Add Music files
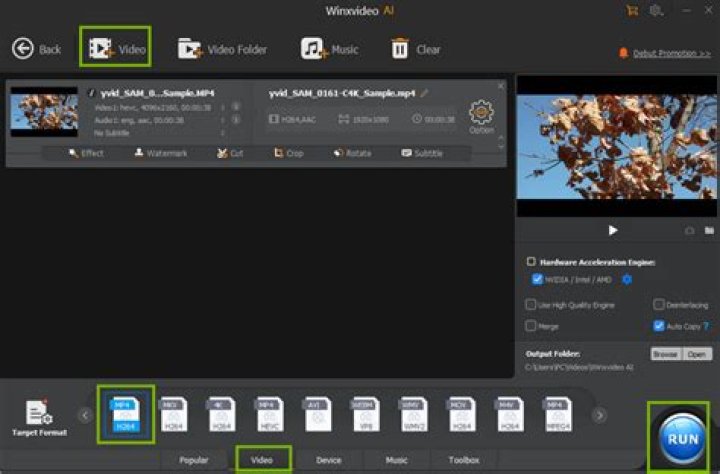 (329, 49)
